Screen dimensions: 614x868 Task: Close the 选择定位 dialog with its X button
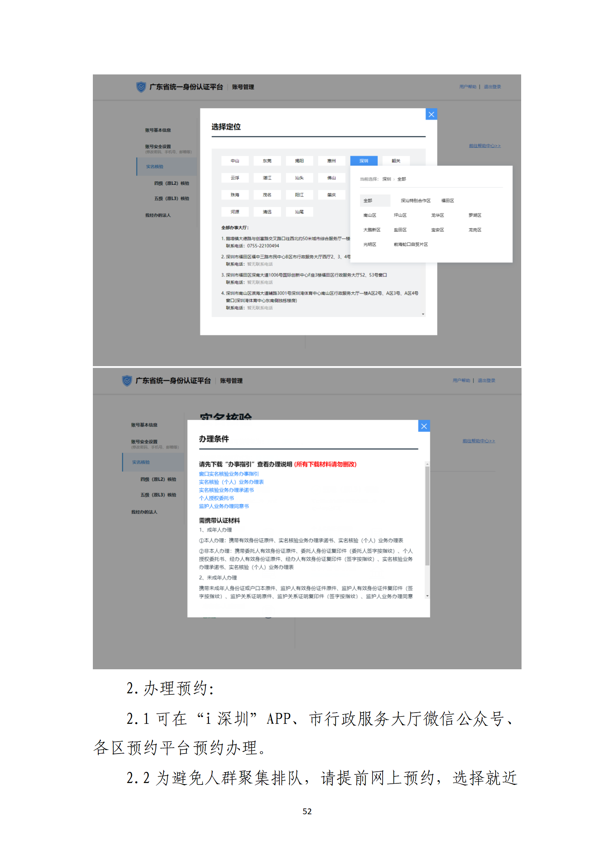tap(431, 114)
